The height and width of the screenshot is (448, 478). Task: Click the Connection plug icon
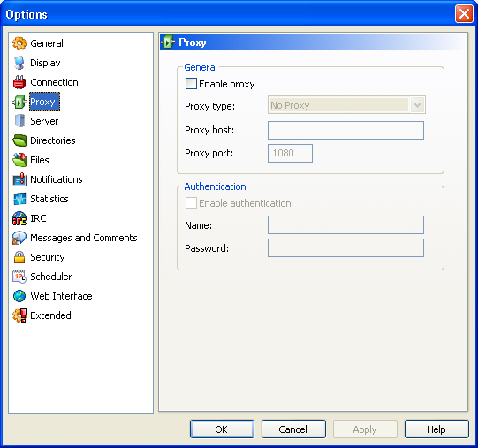click(x=19, y=82)
